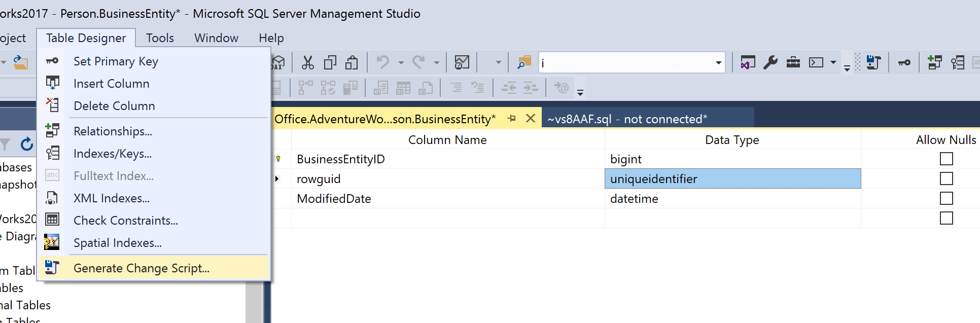Open the Visual Studio window icon

click(748, 62)
